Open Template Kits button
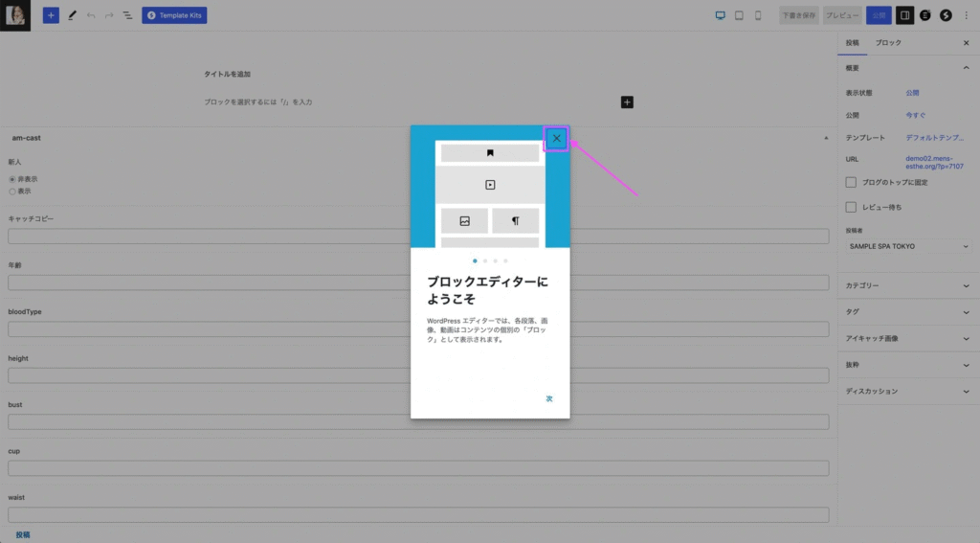This screenshot has height=543, width=980. tap(174, 15)
